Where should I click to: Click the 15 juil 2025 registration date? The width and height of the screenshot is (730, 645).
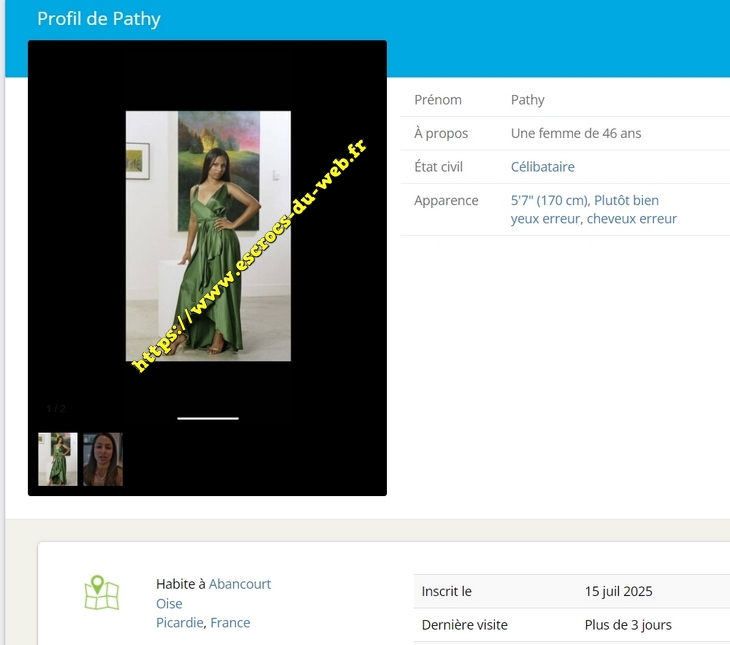coord(618,591)
